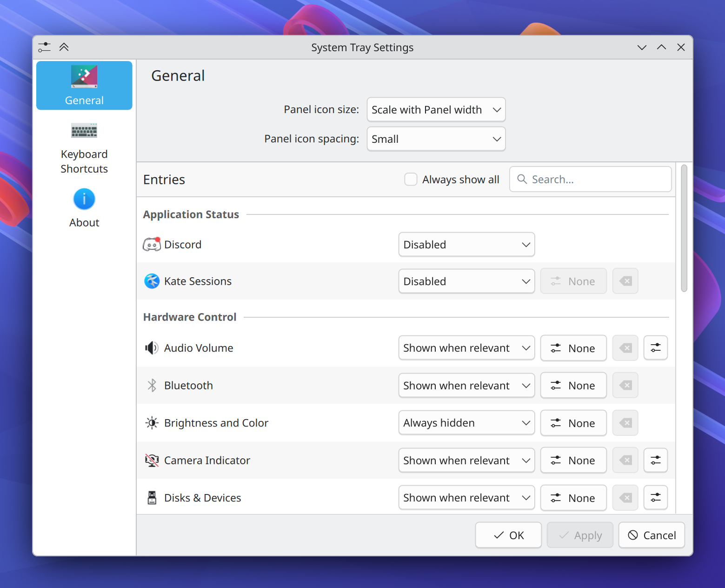Click the Audio Volume speaker icon
The image size is (725, 588).
152,347
